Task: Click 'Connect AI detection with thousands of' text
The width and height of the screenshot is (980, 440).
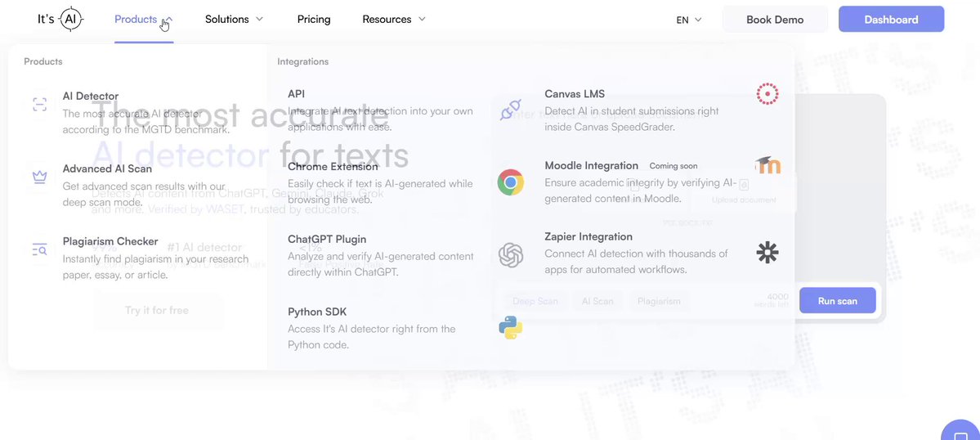Action: (636, 254)
